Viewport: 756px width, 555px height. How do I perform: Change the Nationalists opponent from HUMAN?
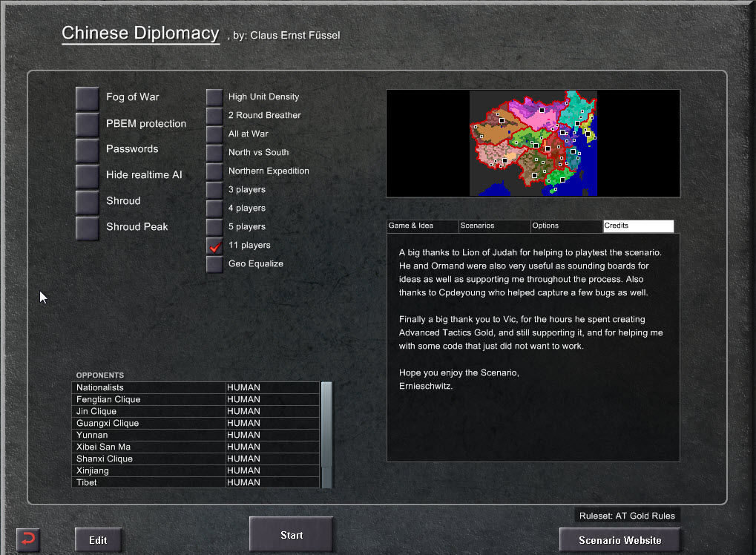pos(272,387)
